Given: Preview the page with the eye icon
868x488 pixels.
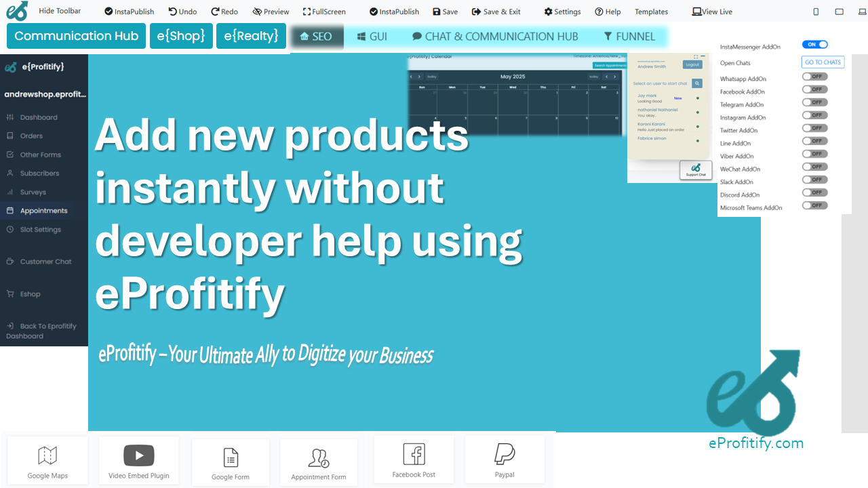Looking at the screenshot, I should click(x=271, y=12).
